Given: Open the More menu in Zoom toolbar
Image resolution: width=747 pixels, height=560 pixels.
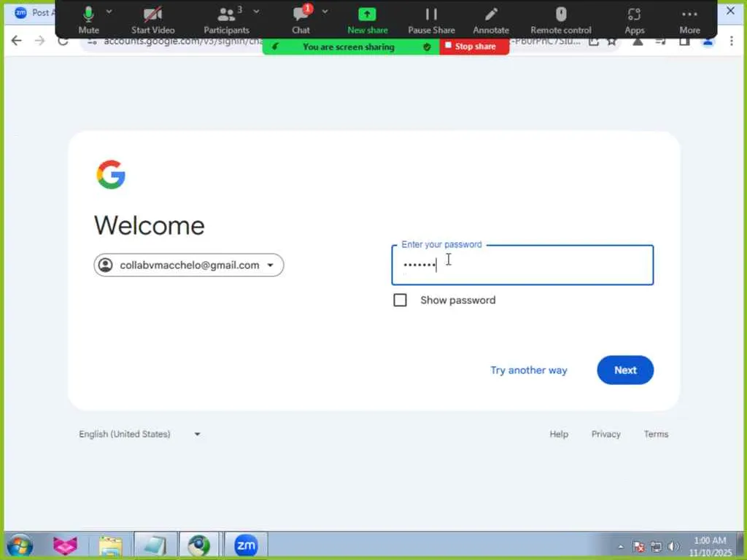Looking at the screenshot, I should point(689,20).
